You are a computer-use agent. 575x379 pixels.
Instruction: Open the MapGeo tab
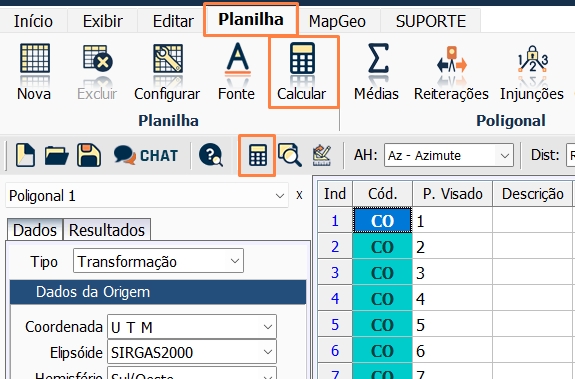point(337,21)
